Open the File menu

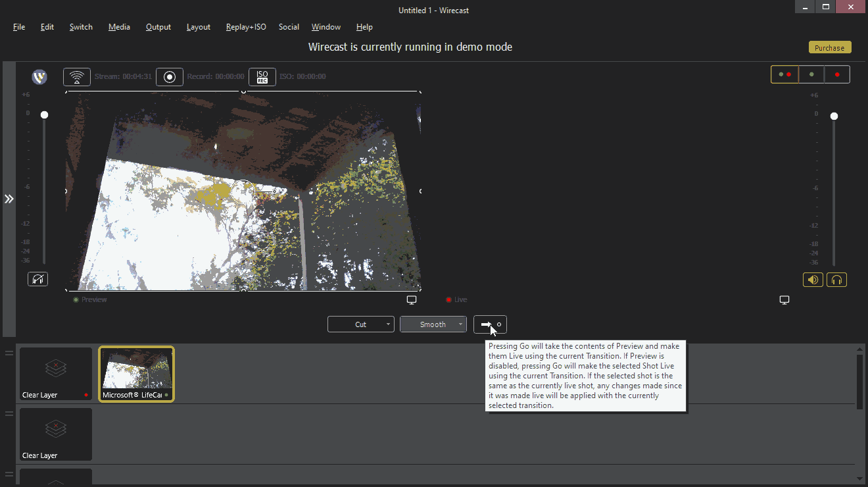19,27
